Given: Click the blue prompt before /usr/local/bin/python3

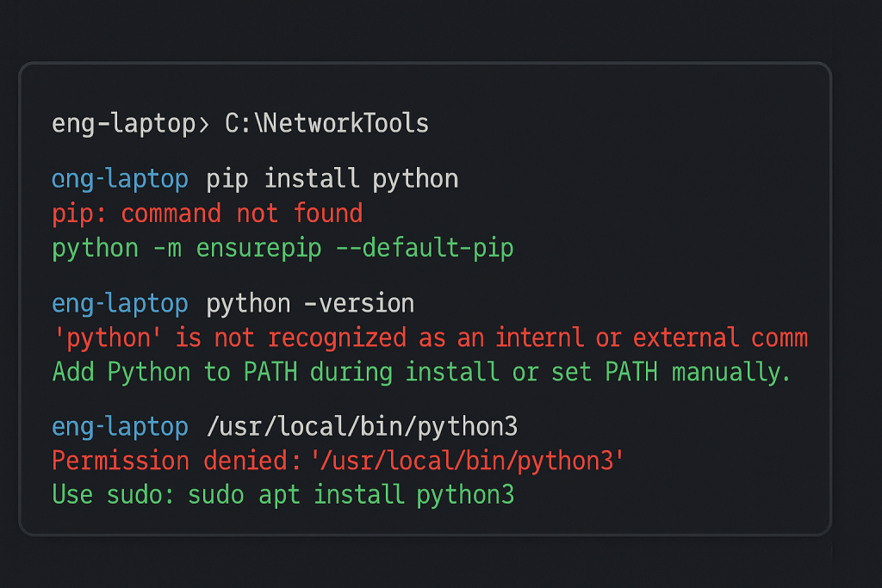Looking at the screenshot, I should (120, 427).
